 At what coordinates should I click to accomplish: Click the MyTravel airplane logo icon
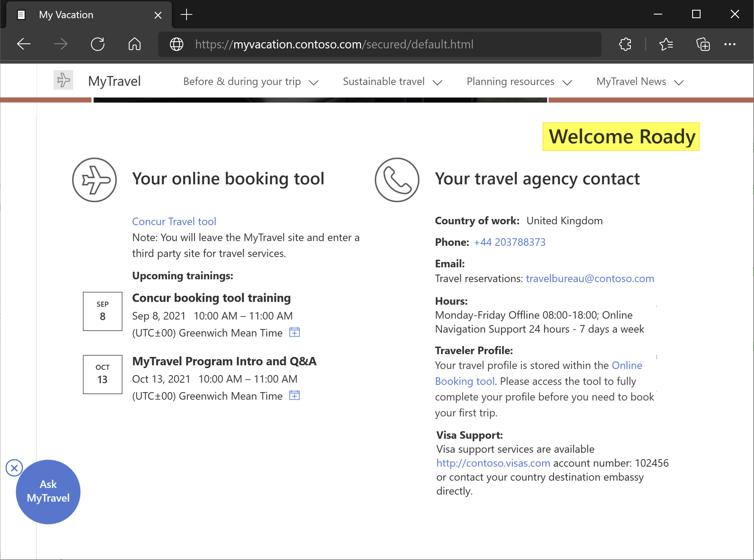[x=64, y=81]
